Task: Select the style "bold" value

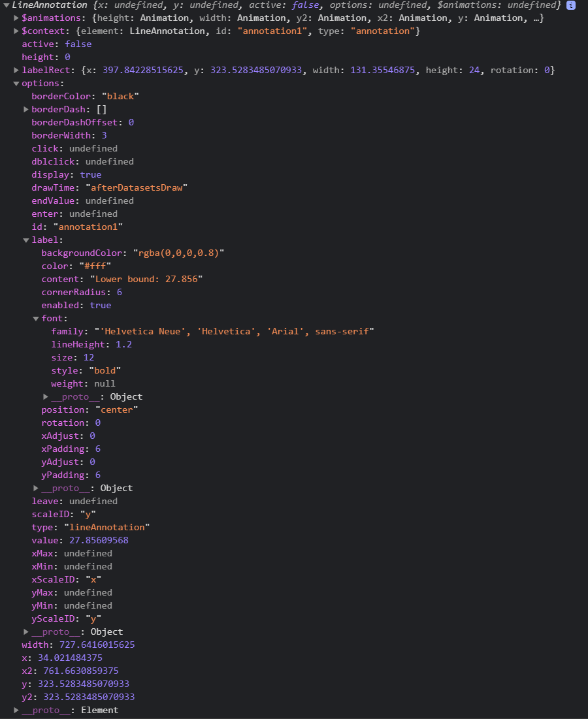Action: pyautogui.click(x=105, y=370)
